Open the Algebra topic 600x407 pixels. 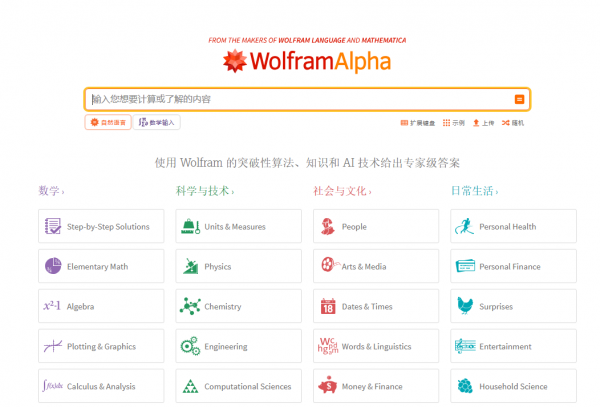point(101,306)
